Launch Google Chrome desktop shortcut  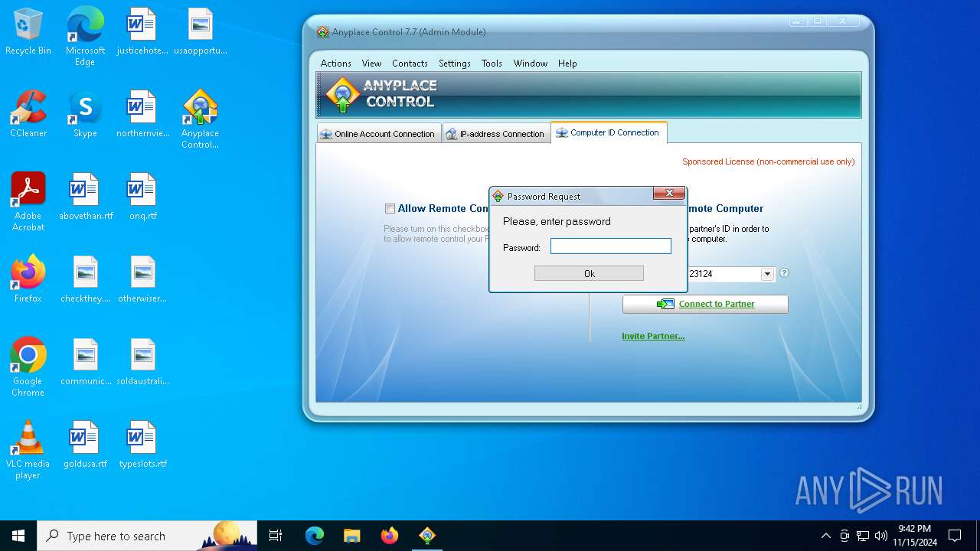[x=28, y=367]
